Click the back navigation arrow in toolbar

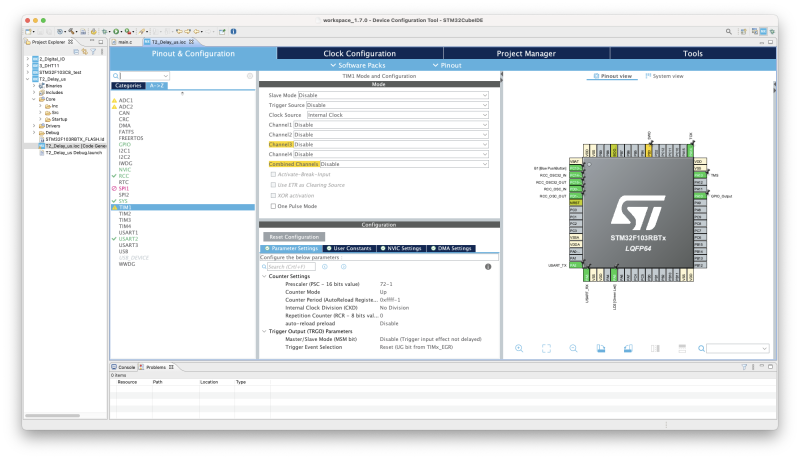[196, 32]
